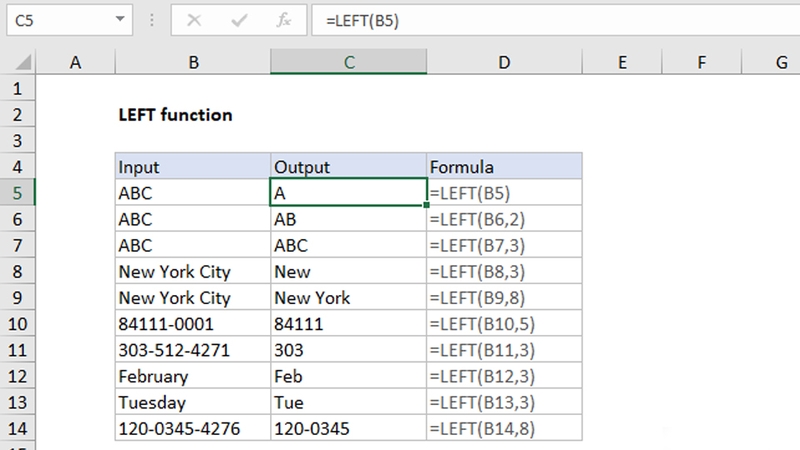
Task: Select the cell with 84111-0001 input
Action: tap(193, 324)
